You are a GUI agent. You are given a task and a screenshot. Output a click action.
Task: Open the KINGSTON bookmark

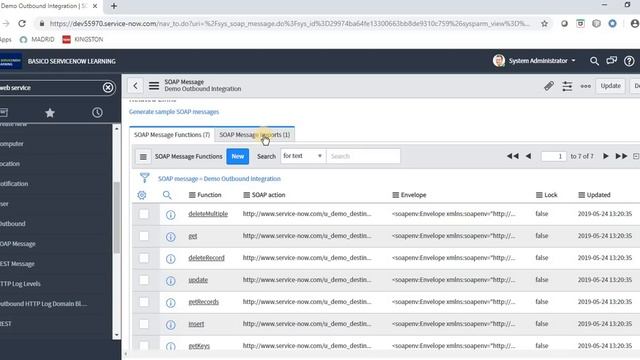pos(83,40)
